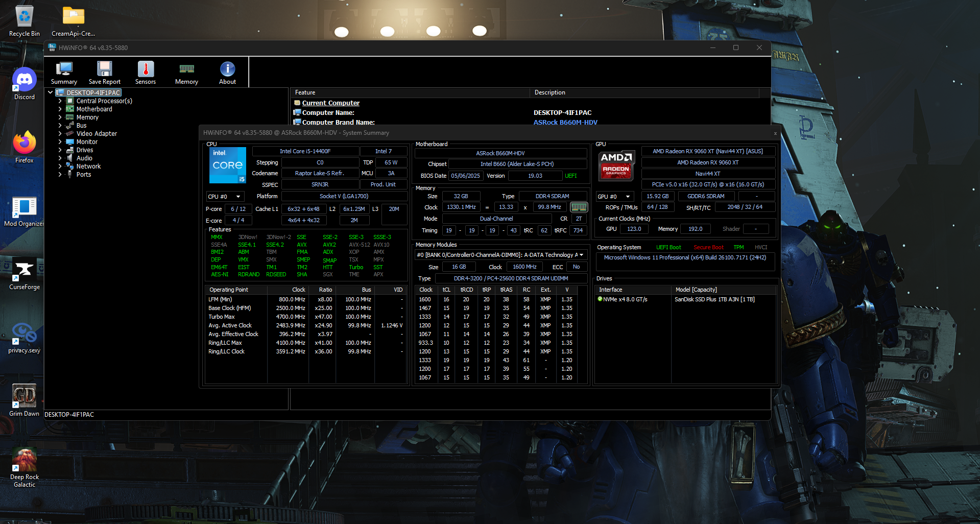
Task: Click the Ports tree icon
Action: (x=70, y=174)
